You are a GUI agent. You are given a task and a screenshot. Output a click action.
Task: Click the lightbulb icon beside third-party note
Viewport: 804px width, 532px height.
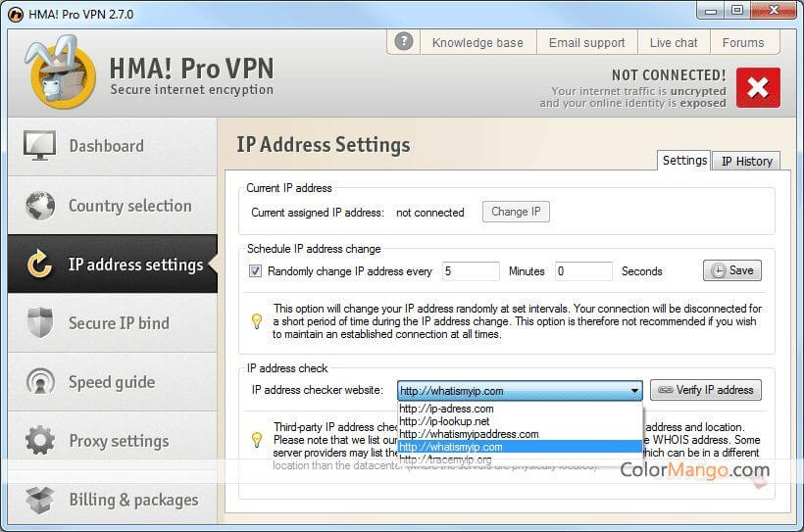[x=257, y=440]
